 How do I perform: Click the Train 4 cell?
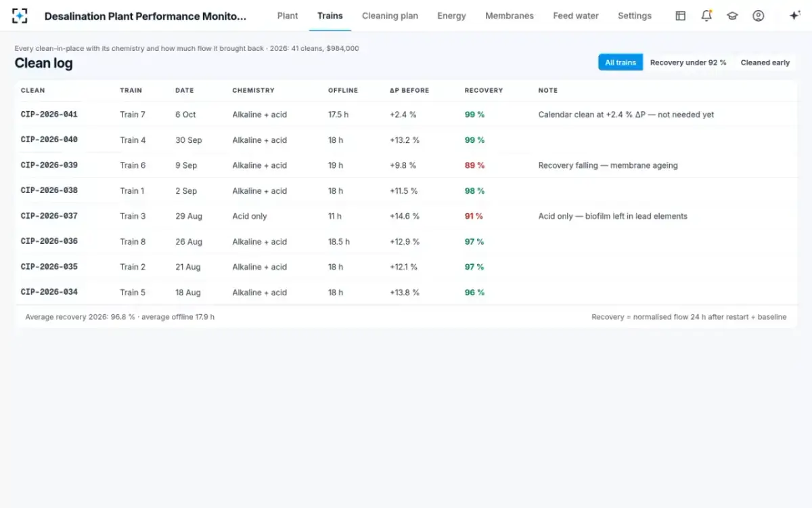133,140
